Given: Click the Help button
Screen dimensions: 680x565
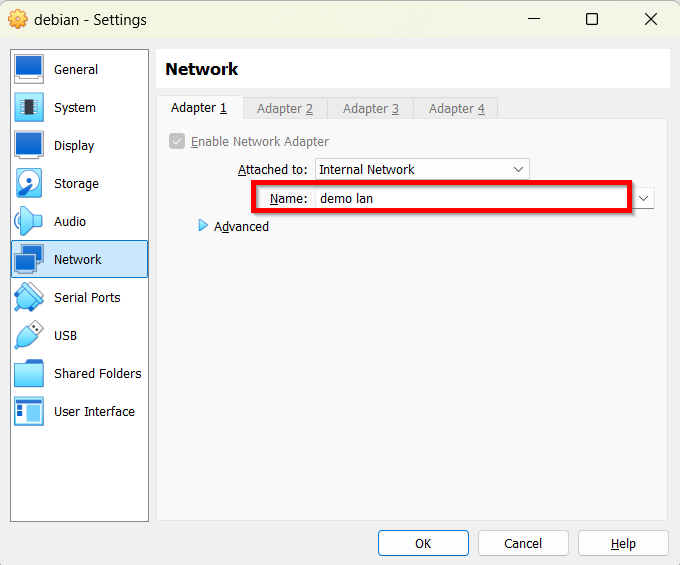Looking at the screenshot, I should tap(623, 543).
